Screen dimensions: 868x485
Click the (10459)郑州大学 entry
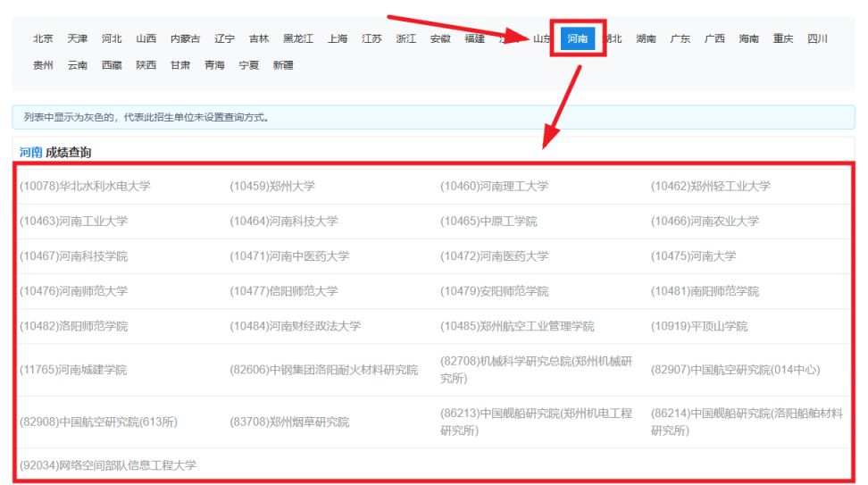pyautogui.click(x=272, y=186)
